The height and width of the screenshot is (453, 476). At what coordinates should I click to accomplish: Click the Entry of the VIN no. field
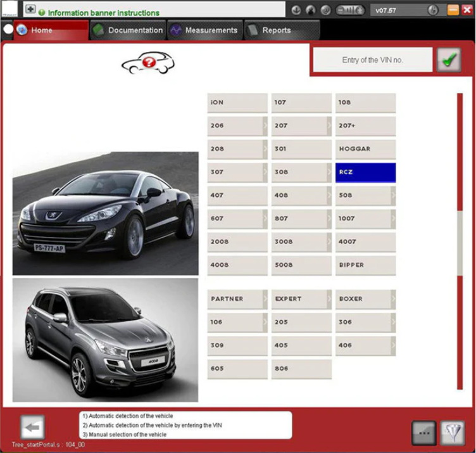point(372,60)
